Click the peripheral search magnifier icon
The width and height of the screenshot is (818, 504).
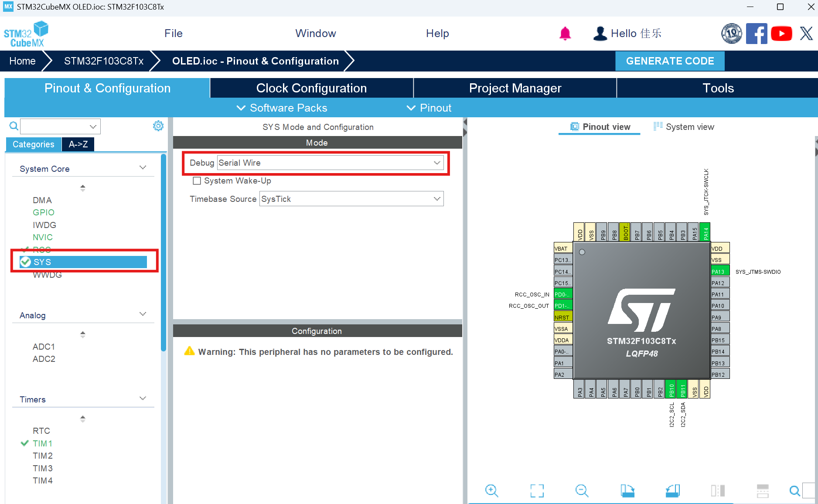click(x=14, y=126)
